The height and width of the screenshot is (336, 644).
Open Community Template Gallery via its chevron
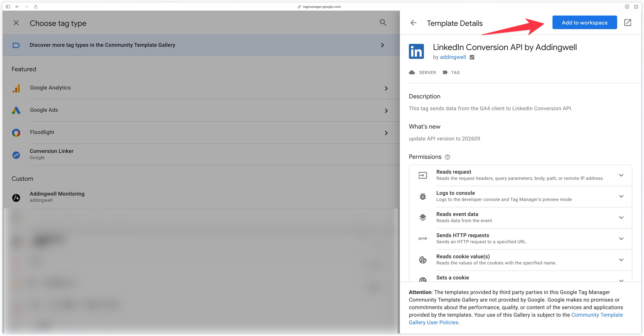point(382,45)
